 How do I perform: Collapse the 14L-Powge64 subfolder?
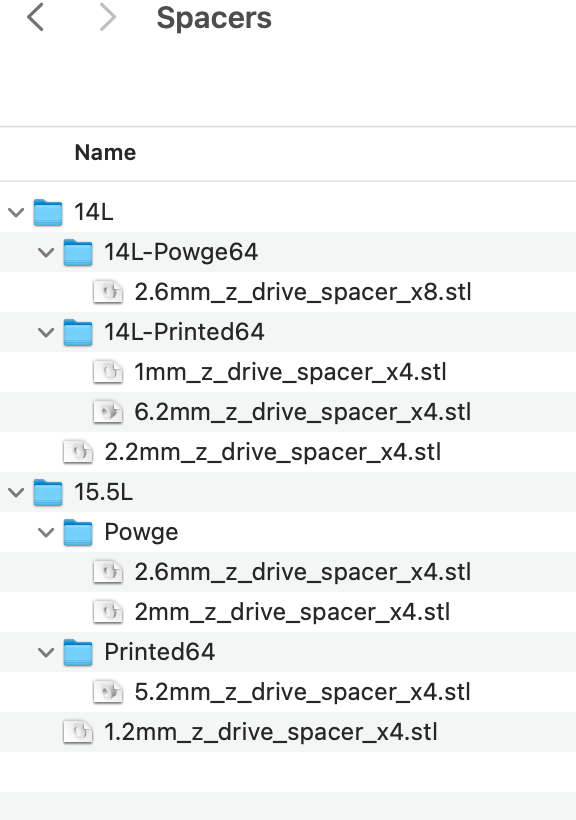tap(46, 253)
